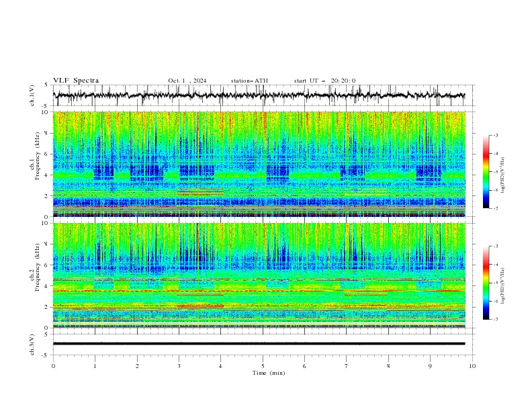Click the "ch.2 Frequency (kHz)" axis label
This screenshot has width=532, height=411.
click(x=35, y=267)
